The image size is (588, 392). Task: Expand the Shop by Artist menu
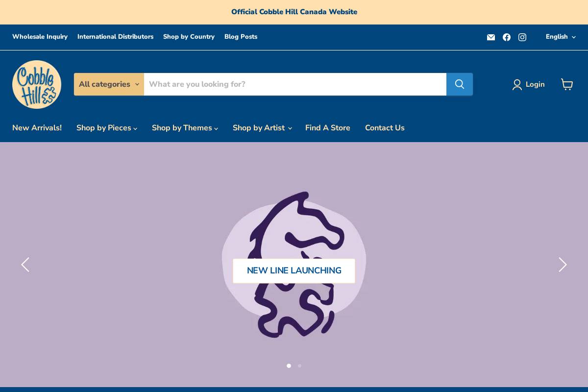(262, 128)
